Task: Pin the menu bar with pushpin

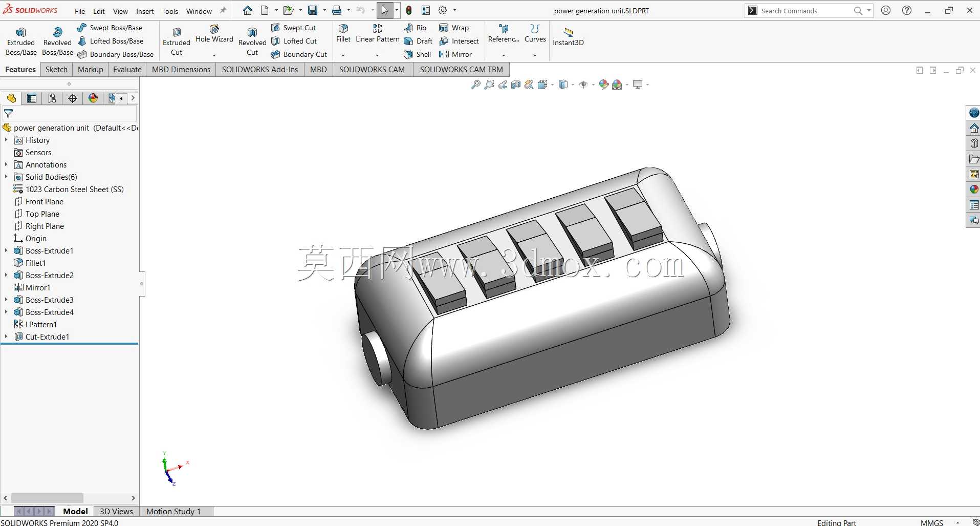Action: point(223,10)
